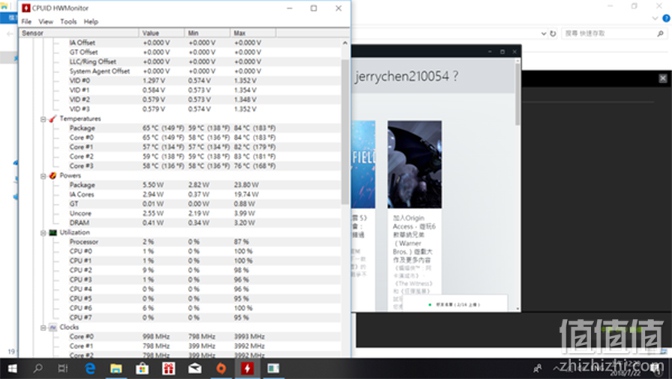Image resolution: width=672 pixels, height=379 pixels.
Task: Click Origin window vertical scrollbar
Action: click(x=518, y=95)
